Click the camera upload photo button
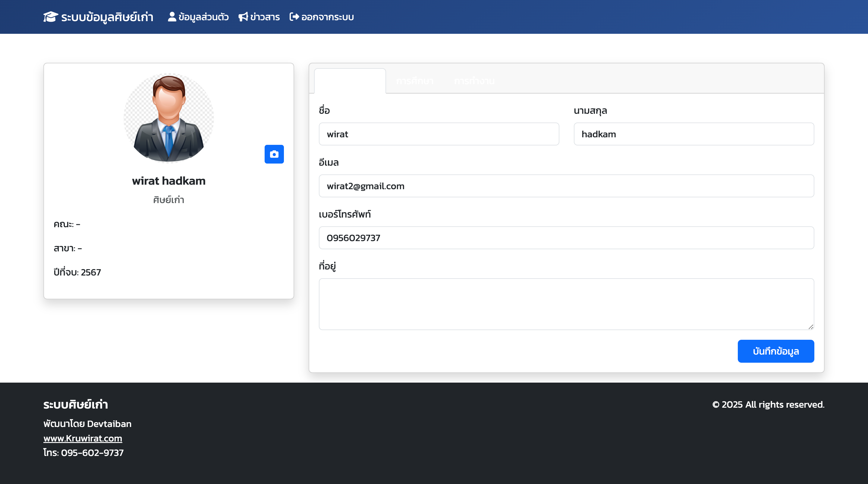 click(x=274, y=154)
